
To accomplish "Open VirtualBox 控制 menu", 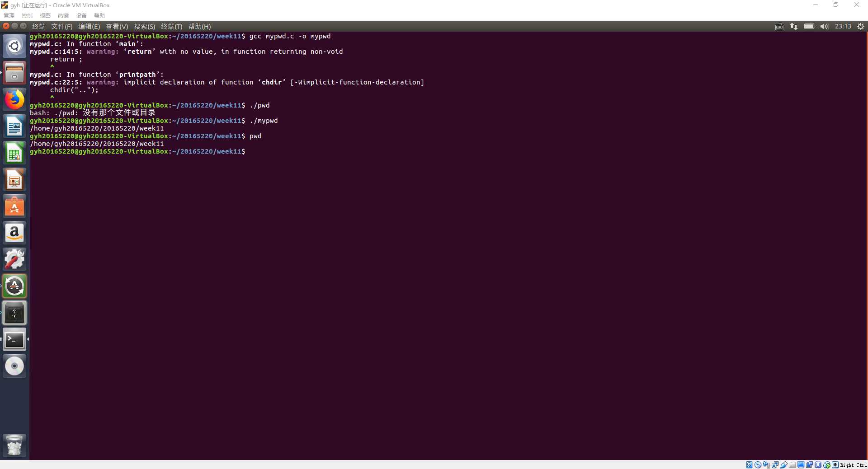I will coord(27,16).
